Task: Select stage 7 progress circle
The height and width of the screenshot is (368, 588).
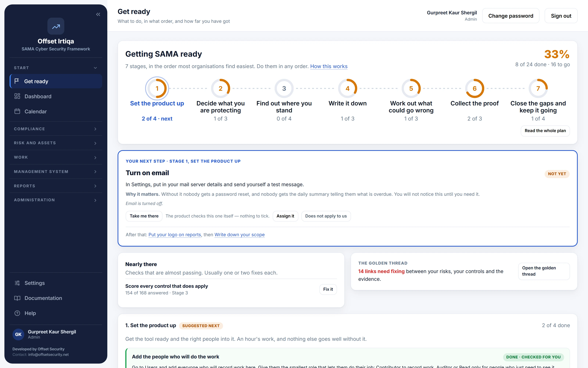Action: (538, 88)
